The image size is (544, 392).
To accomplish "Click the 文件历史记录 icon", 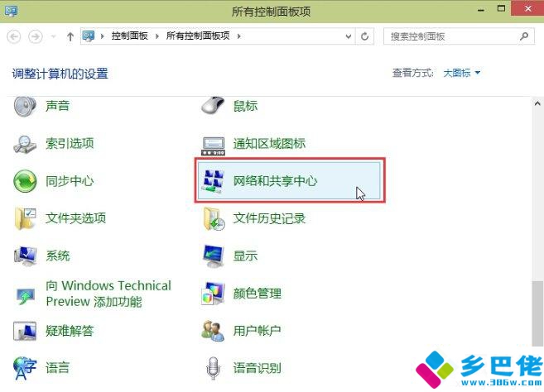I will tap(214, 219).
